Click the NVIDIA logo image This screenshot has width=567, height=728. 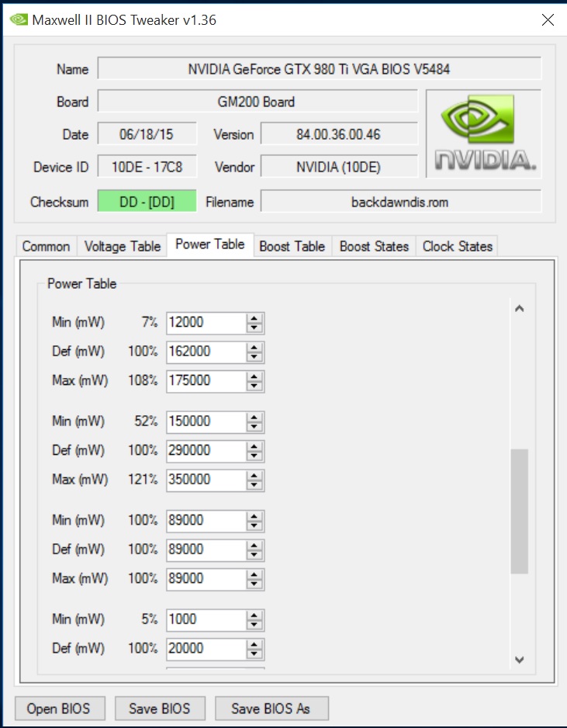tap(483, 133)
